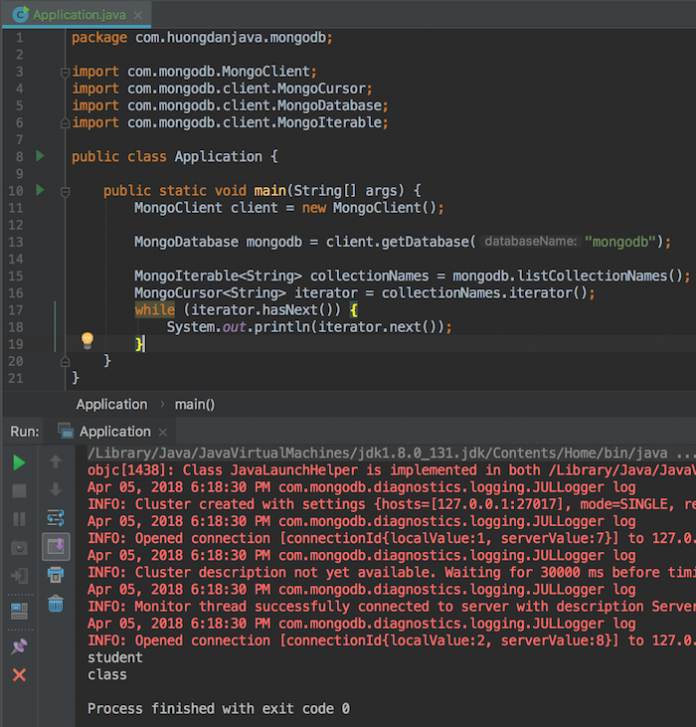696x727 pixels.
Task: Click the green Rerun button in Run panel
Action: (x=19, y=463)
